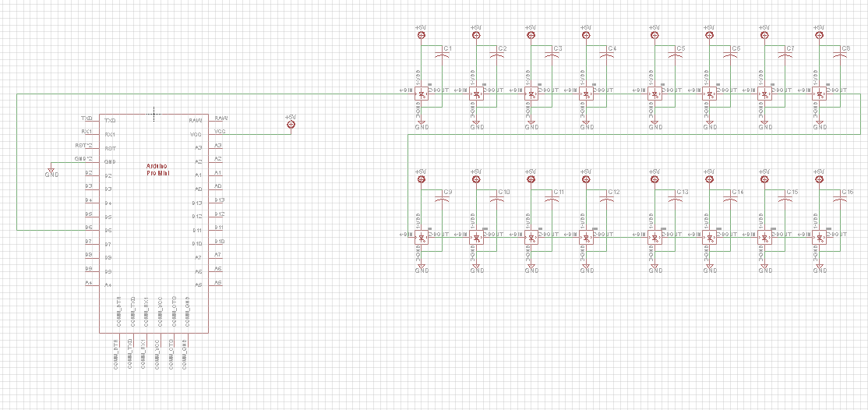Select the capacitor symbol labeled C3
Viewport: 868px width, 410px height.
[552, 56]
